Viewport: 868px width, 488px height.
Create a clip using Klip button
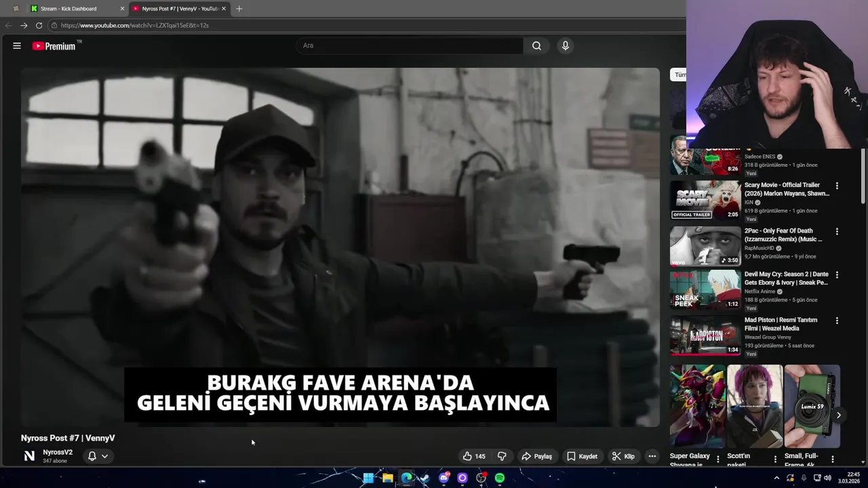(623, 456)
